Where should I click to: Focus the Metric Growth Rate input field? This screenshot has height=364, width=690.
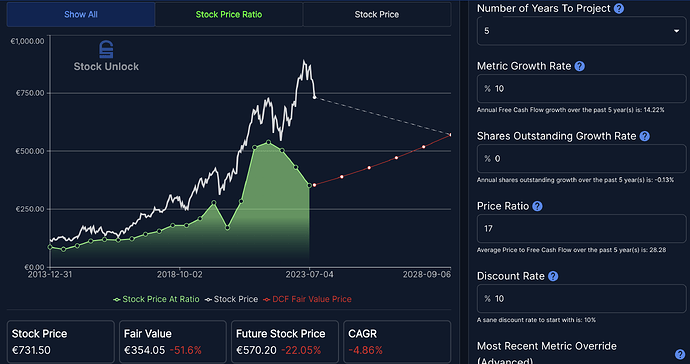[581, 88]
